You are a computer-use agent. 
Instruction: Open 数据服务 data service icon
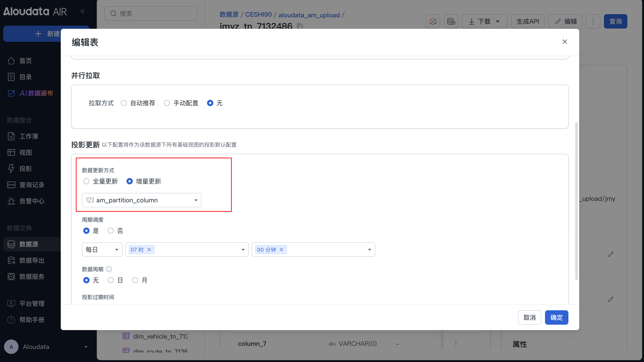point(11,277)
